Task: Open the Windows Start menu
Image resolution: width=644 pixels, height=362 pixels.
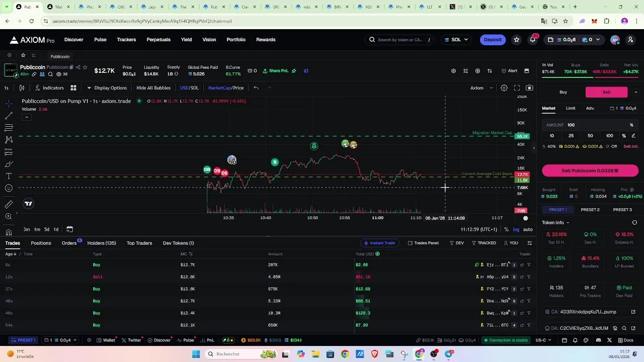Action: pyautogui.click(x=196, y=354)
